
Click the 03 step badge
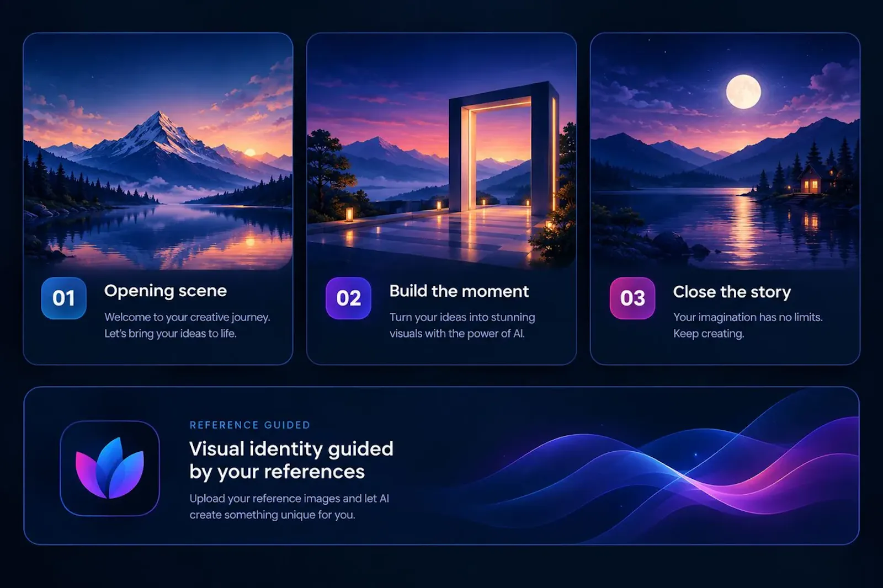point(632,298)
